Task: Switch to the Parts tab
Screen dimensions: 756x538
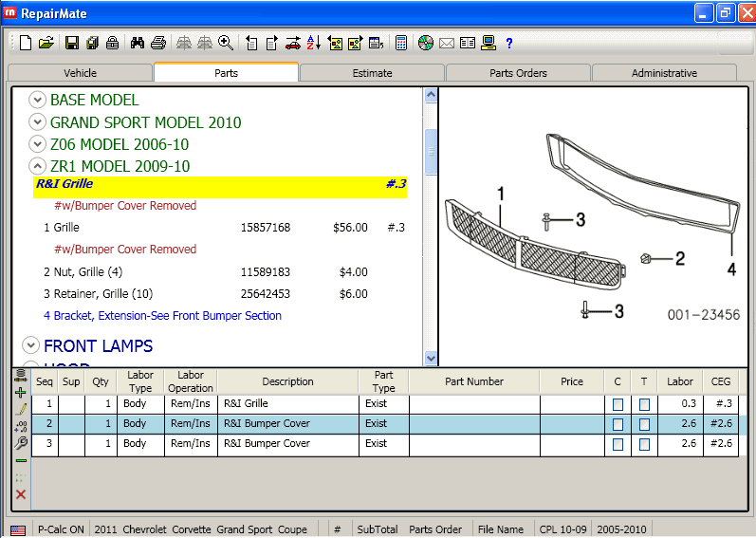Action: point(226,72)
